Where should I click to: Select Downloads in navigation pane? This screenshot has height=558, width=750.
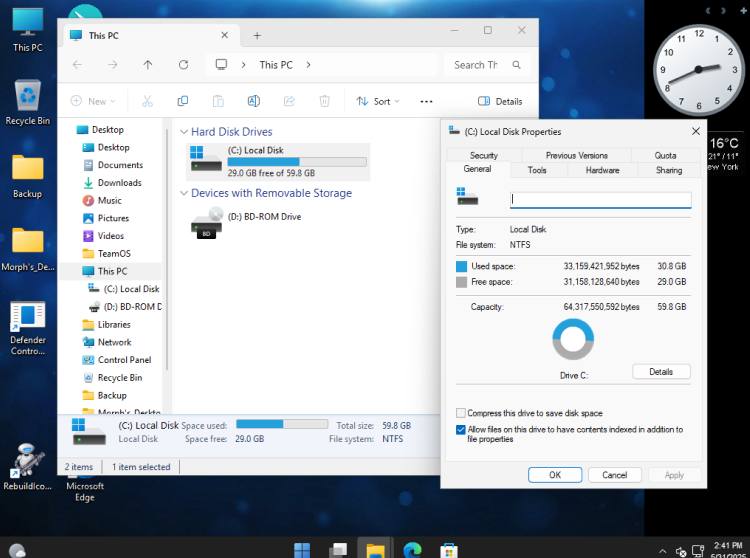(120, 183)
